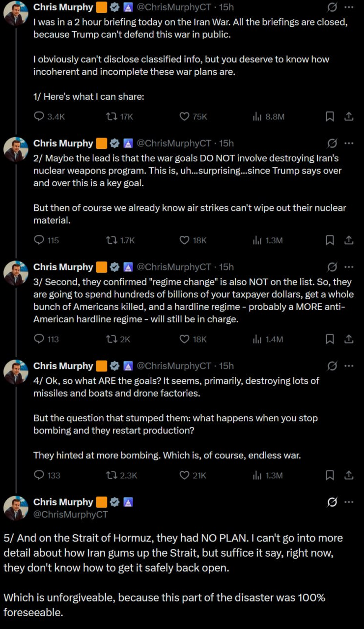Open @ChrisMurphyCT handle on fifth tweet
The height and width of the screenshot is (629, 364).
coord(70,515)
